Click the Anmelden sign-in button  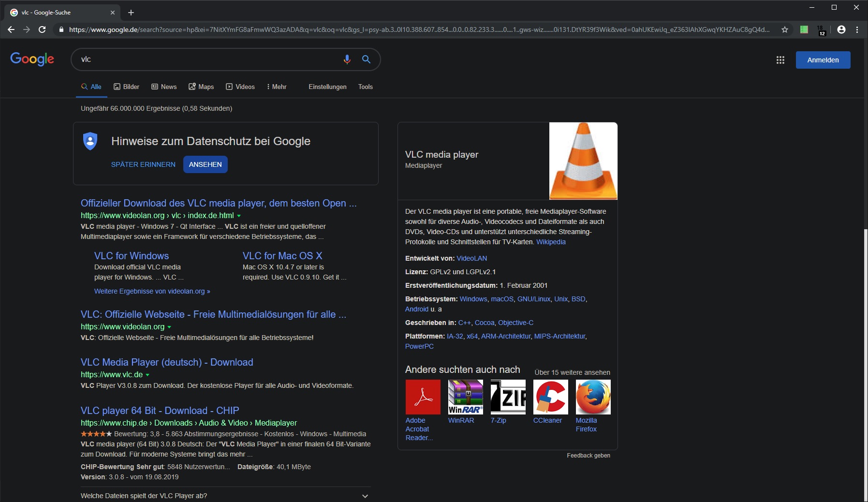pos(823,60)
